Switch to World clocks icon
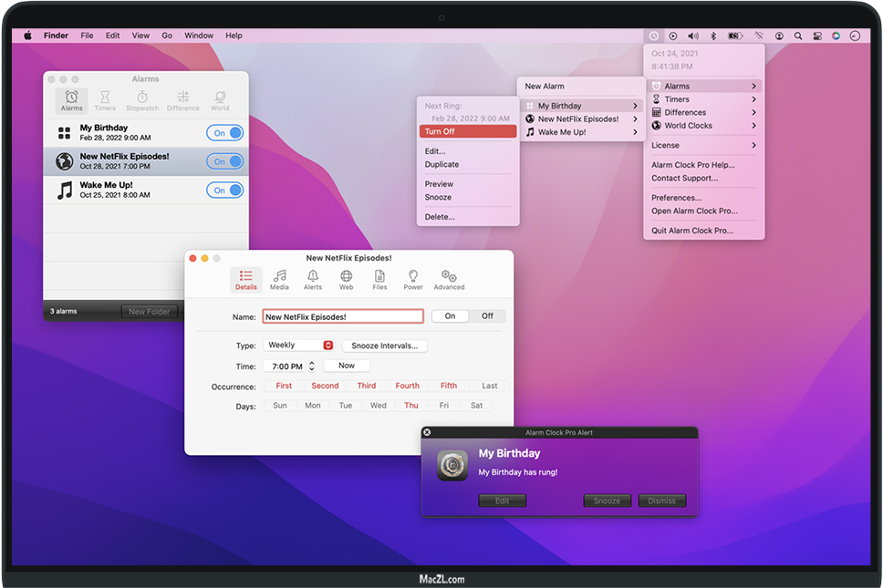 [220, 99]
